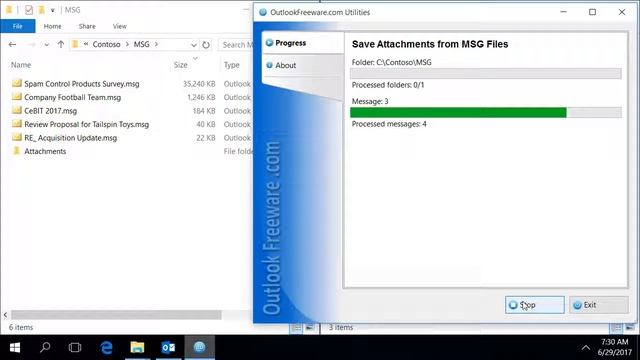Click the new folder icon in Explorer title bar
This screenshot has height=360, width=640.
(41, 10)
